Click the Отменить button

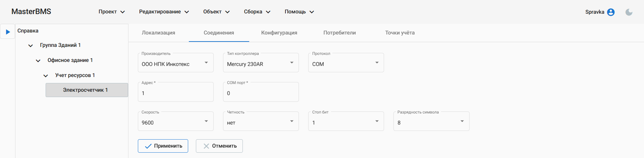coord(219,146)
